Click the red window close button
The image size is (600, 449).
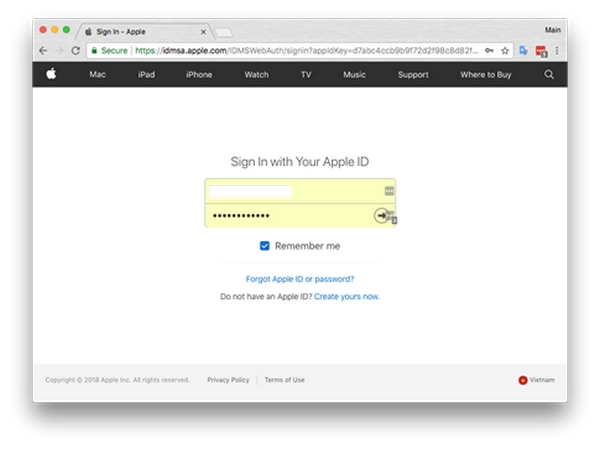(x=43, y=29)
